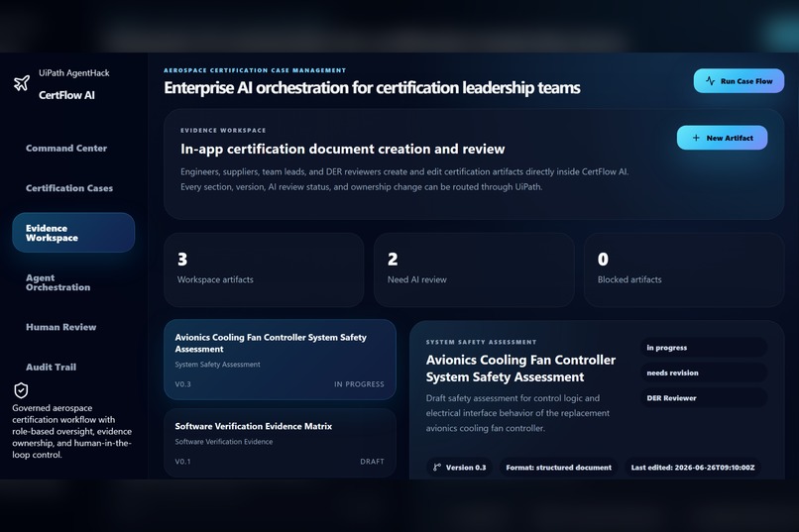799x532 pixels.
Task: Create a New Artifact
Action: click(722, 138)
